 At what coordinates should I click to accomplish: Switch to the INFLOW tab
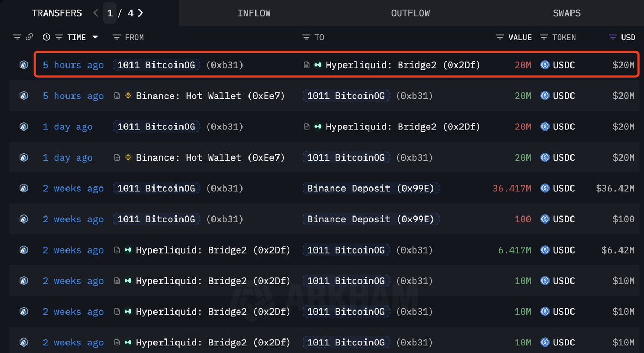[x=254, y=13]
